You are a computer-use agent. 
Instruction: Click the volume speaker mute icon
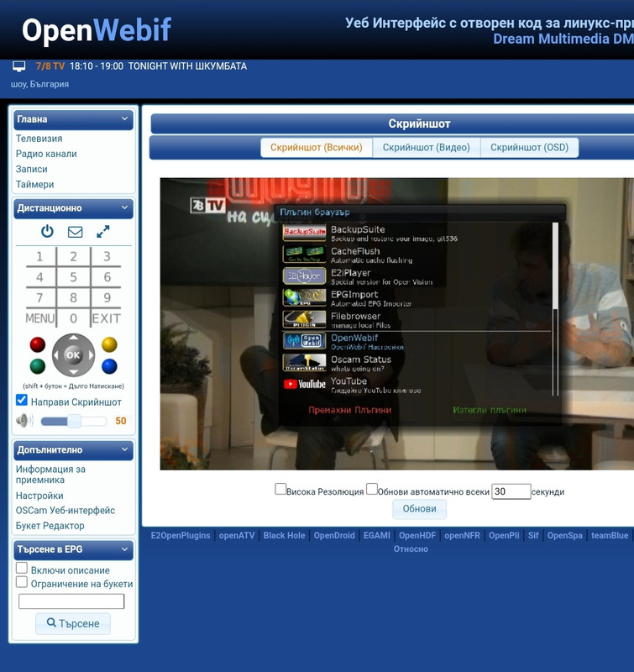click(24, 421)
